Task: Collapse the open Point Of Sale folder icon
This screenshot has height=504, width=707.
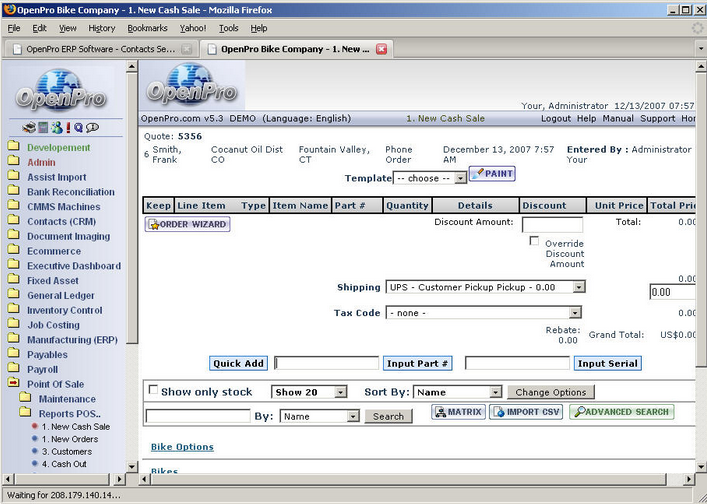Action: coord(14,383)
